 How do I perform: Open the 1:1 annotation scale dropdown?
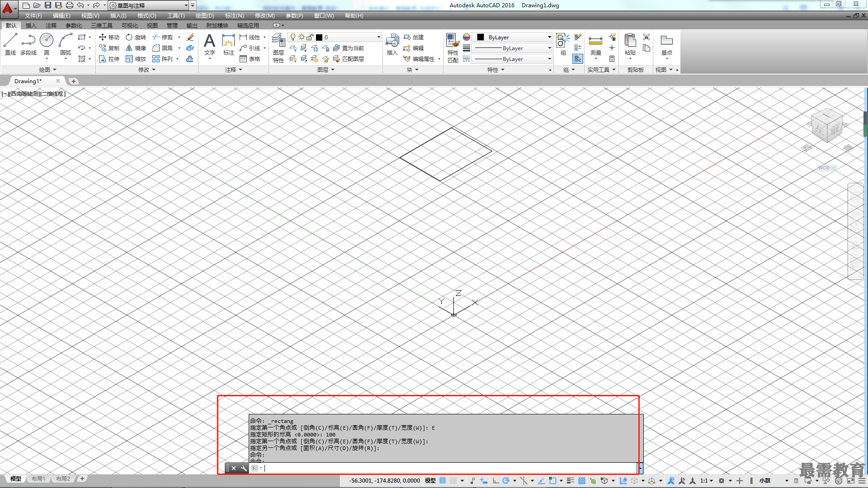pyautogui.click(x=706, y=480)
